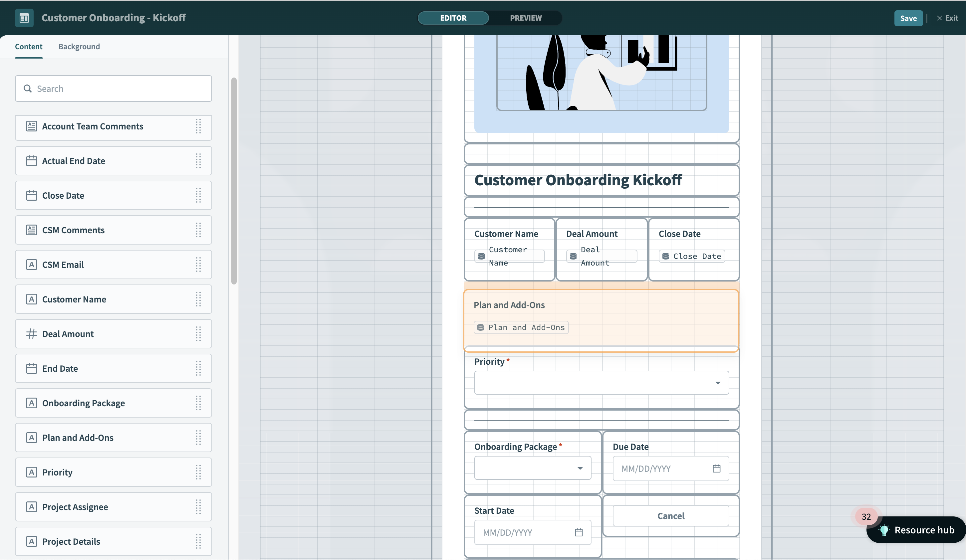Image resolution: width=966 pixels, height=560 pixels.
Task: Click drag handle for Account Team Comments
Action: pos(198,126)
